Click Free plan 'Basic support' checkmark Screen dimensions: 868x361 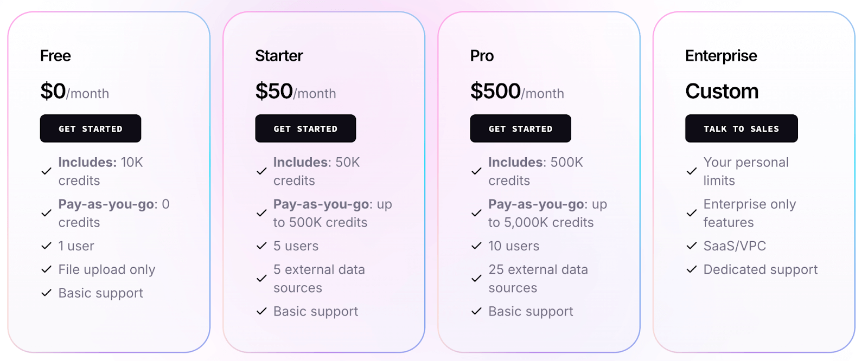pyautogui.click(x=47, y=293)
